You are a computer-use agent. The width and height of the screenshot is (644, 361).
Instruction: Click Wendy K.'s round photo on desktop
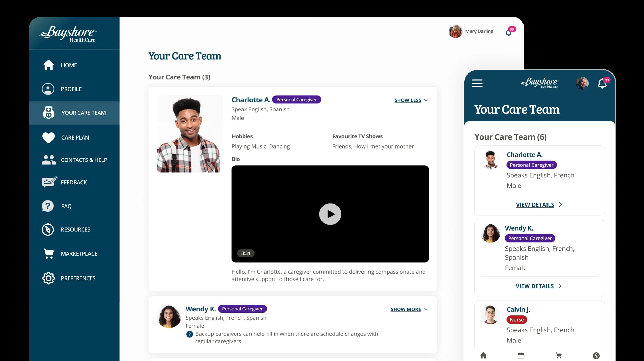tap(169, 316)
